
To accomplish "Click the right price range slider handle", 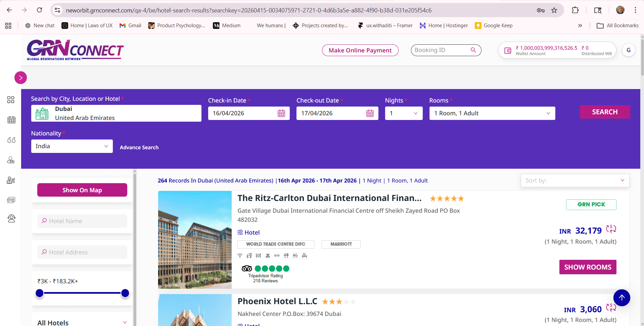I will pos(125,293).
